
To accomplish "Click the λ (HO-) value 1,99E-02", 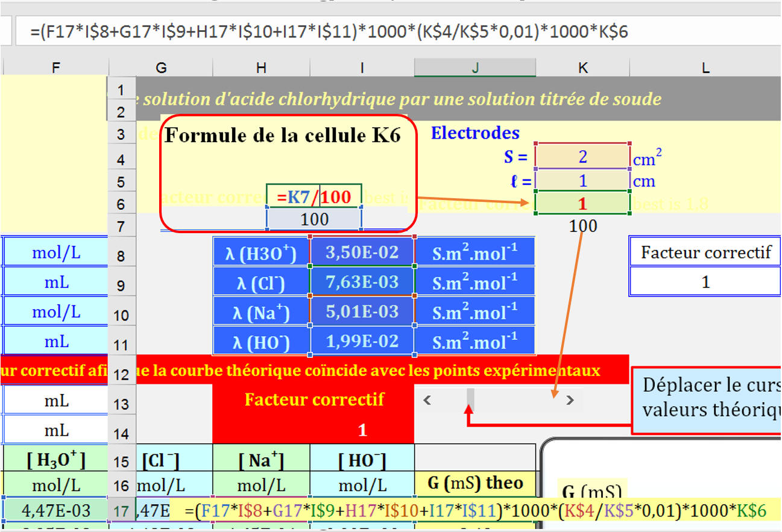I will [x=362, y=341].
